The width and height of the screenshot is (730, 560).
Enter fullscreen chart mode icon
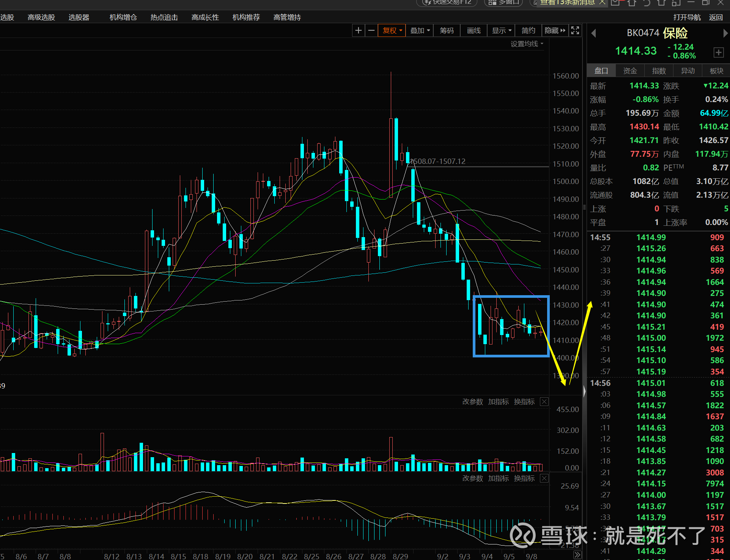575,30
